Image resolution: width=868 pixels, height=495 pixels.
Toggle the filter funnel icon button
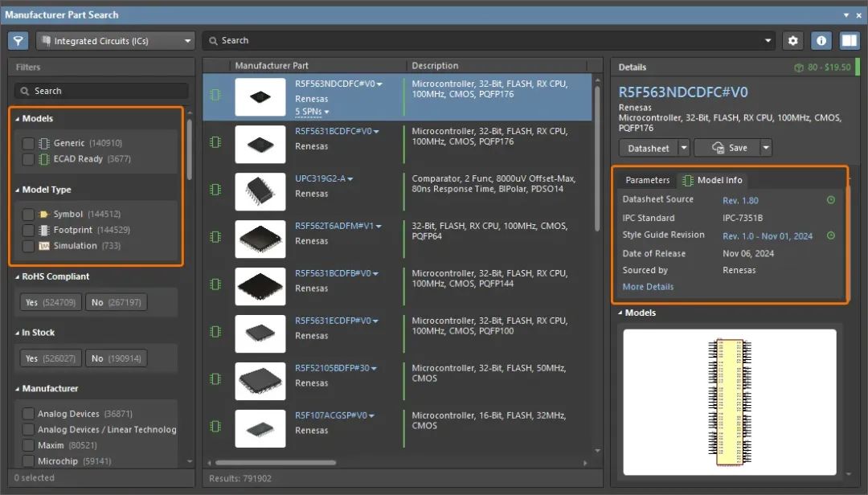point(18,40)
